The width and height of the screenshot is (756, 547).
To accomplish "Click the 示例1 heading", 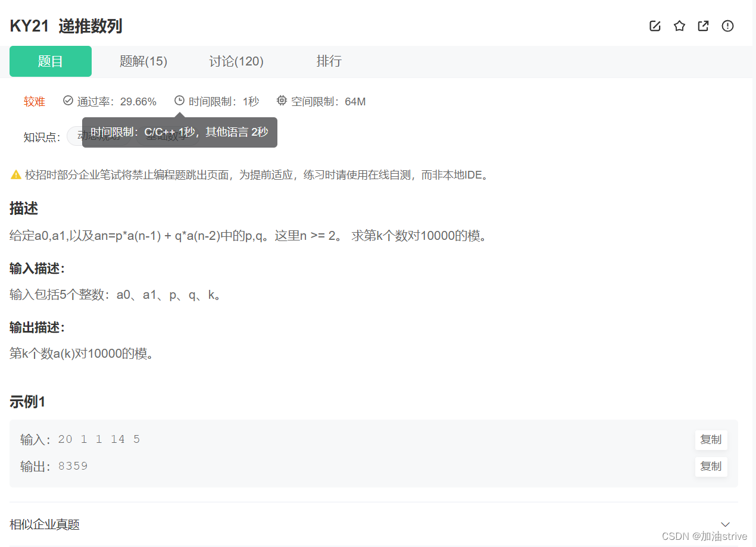I will pyautogui.click(x=27, y=402).
